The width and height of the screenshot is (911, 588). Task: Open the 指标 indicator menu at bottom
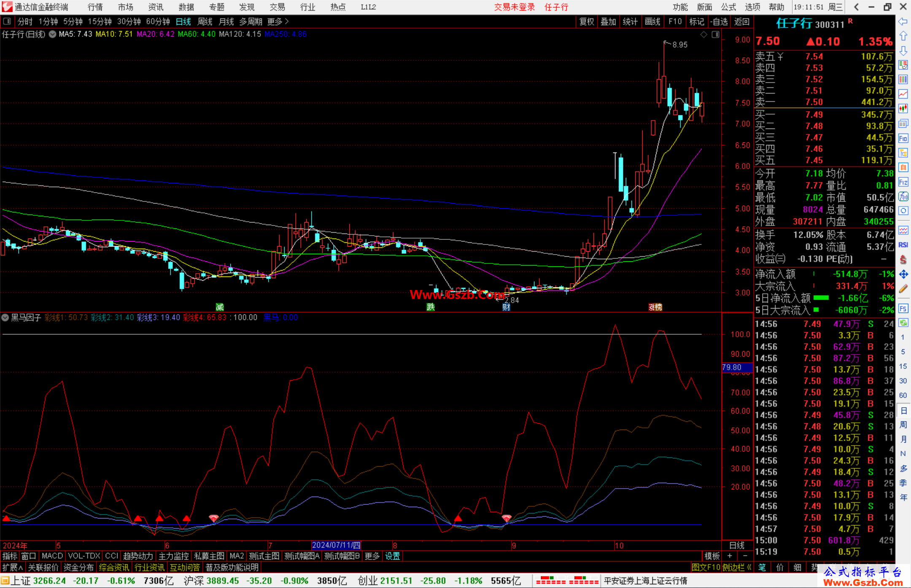tap(10, 556)
